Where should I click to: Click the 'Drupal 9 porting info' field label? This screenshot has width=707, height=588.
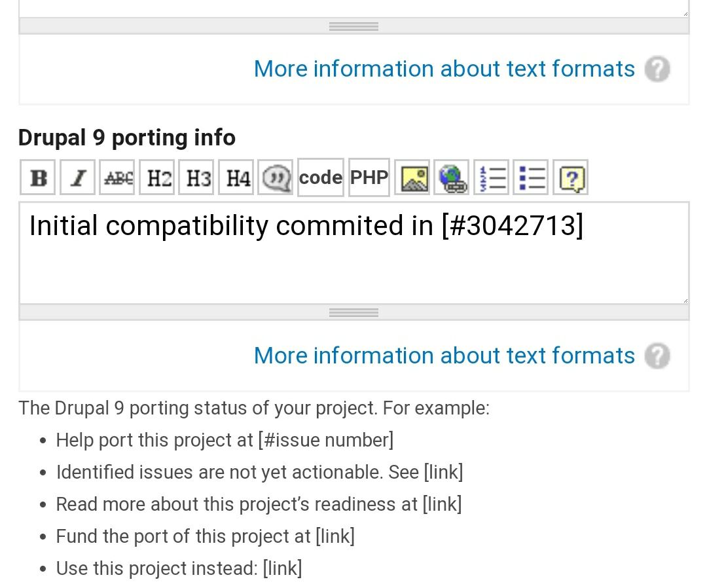(x=127, y=138)
